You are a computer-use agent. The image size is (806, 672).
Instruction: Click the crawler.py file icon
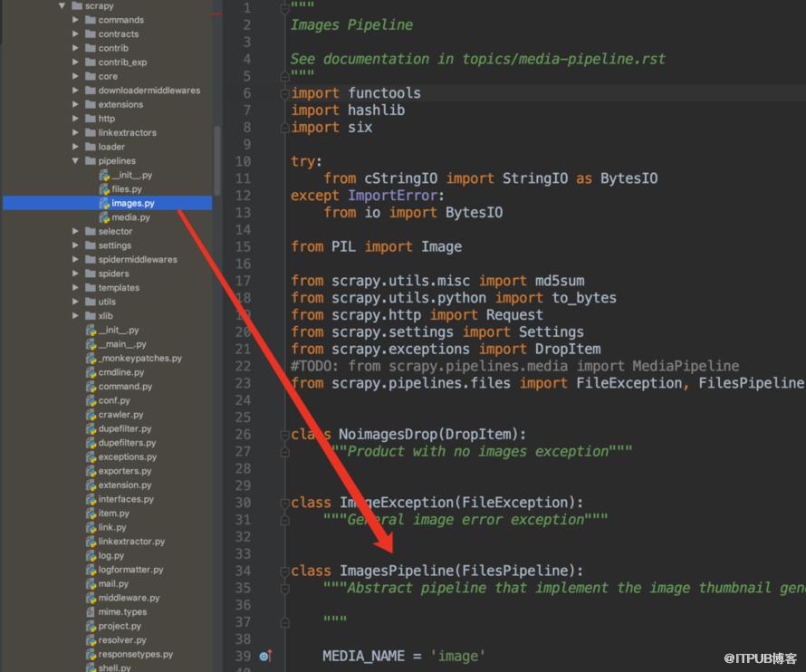point(91,415)
